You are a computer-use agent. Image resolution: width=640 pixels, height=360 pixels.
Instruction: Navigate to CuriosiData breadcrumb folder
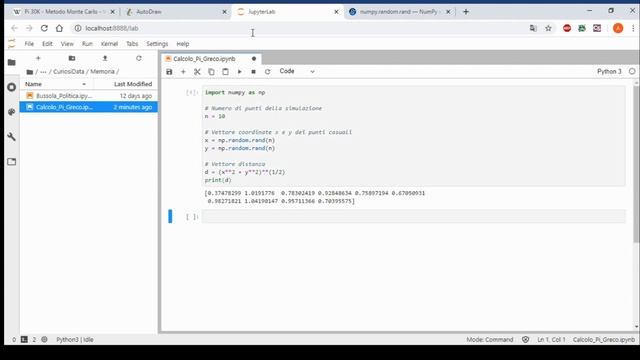pos(69,71)
